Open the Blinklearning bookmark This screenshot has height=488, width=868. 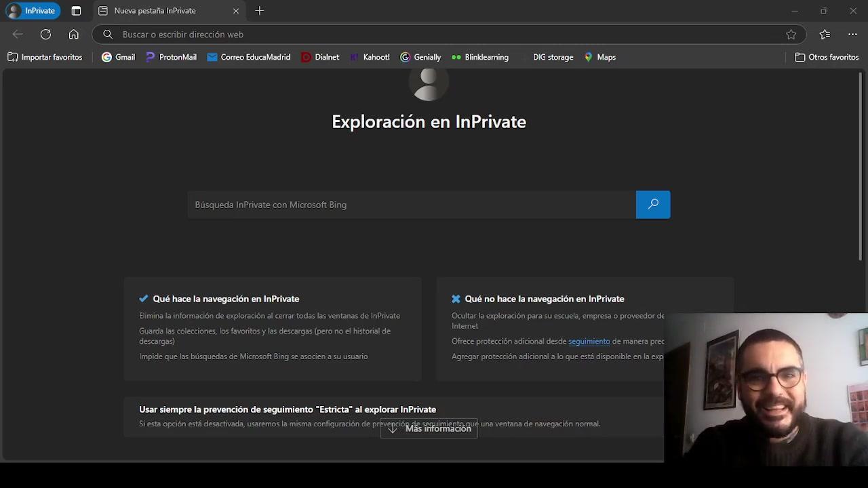(x=479, y=57)
